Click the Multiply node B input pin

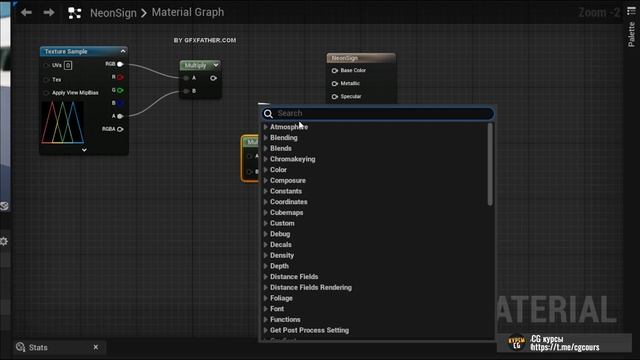[x=186, y=91]
